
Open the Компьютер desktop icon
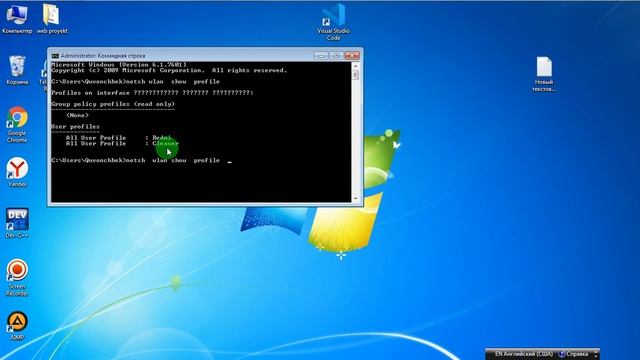tap(17, 18)
